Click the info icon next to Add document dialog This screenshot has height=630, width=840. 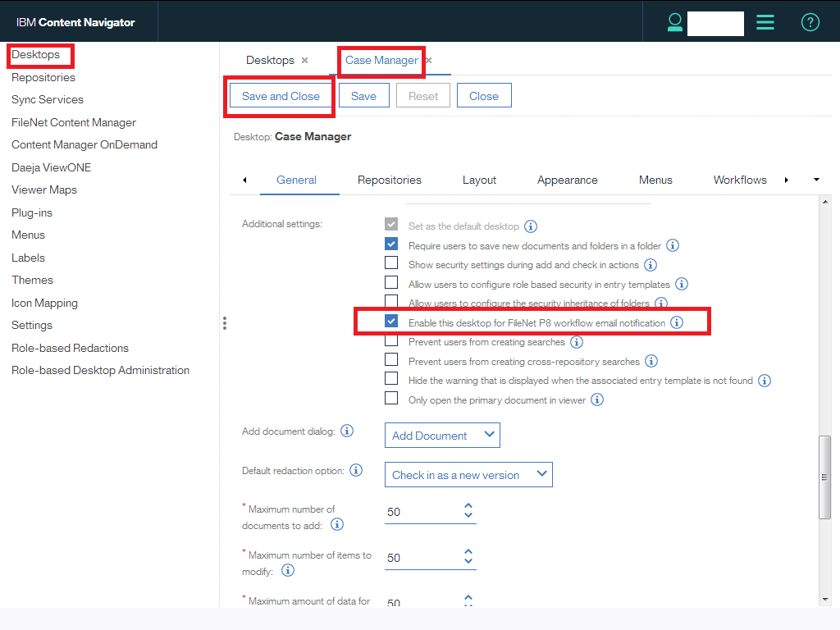346,430
